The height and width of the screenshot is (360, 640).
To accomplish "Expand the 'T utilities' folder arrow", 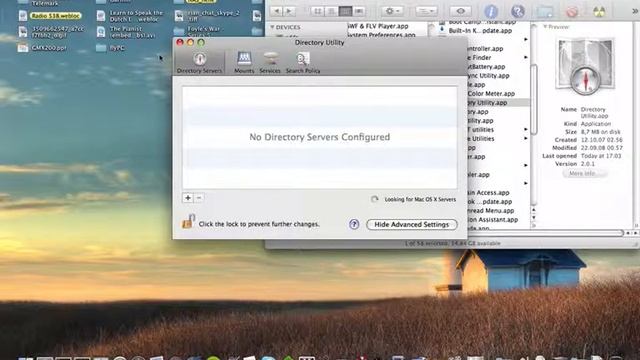I will point(526,130).
